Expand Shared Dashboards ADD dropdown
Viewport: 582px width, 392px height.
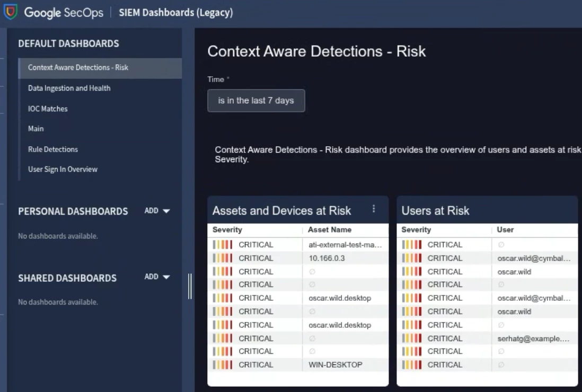tap(157, 277)
